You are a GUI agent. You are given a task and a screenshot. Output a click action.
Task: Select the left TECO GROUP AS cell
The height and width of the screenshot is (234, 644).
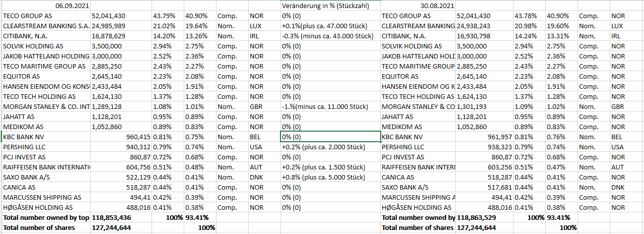(46, 16)
